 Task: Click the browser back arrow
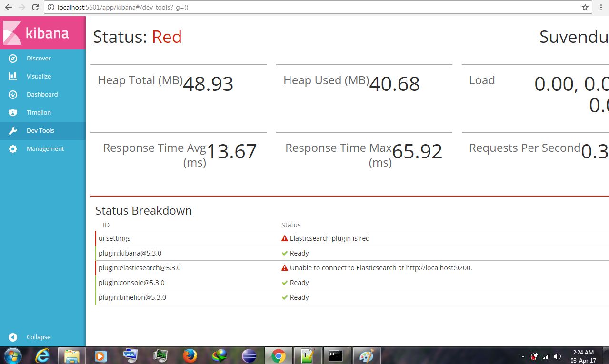click(8, 7)
